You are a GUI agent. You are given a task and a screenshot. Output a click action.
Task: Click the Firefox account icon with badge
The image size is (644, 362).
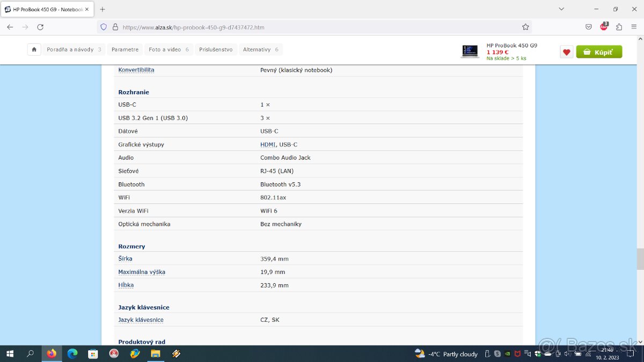click(x=604, y=27)
